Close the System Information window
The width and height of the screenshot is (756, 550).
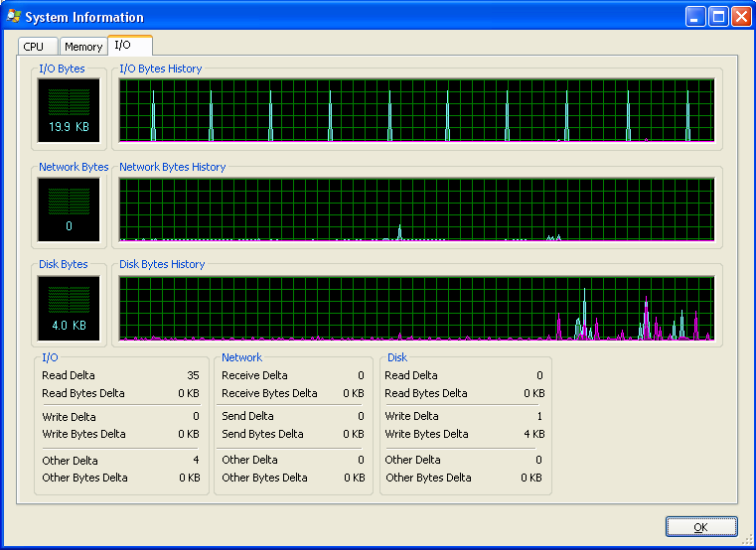point(741,17)
